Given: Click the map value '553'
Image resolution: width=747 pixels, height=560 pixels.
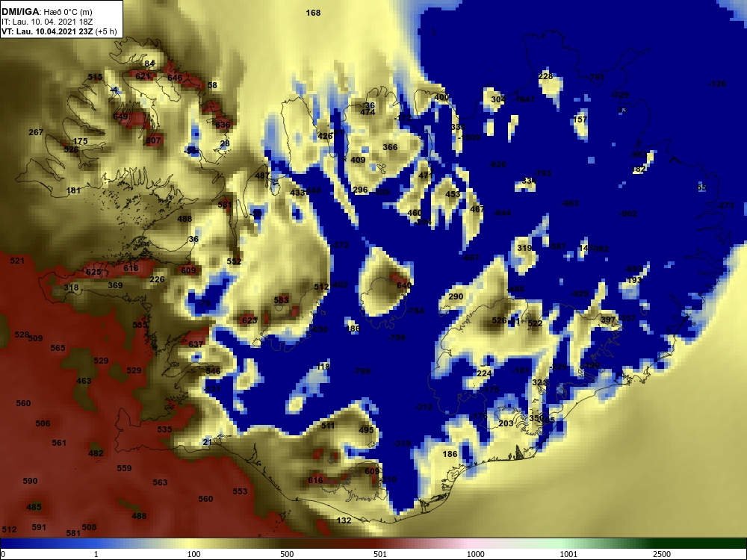Looking at the screenshot, I should click(x=240, y=491).
